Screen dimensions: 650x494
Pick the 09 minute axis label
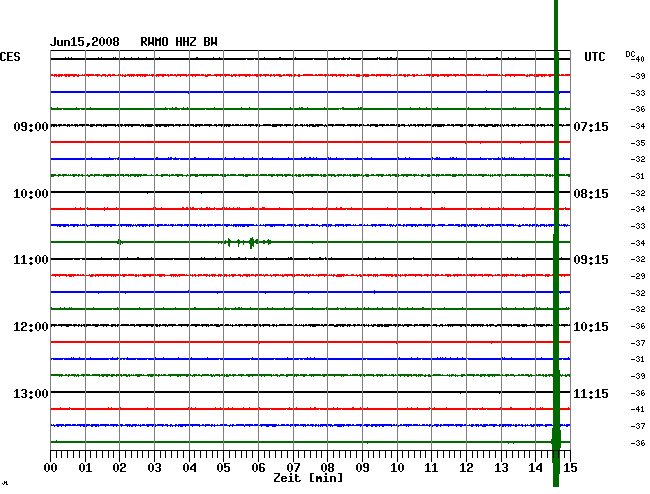tap(362, 468)
